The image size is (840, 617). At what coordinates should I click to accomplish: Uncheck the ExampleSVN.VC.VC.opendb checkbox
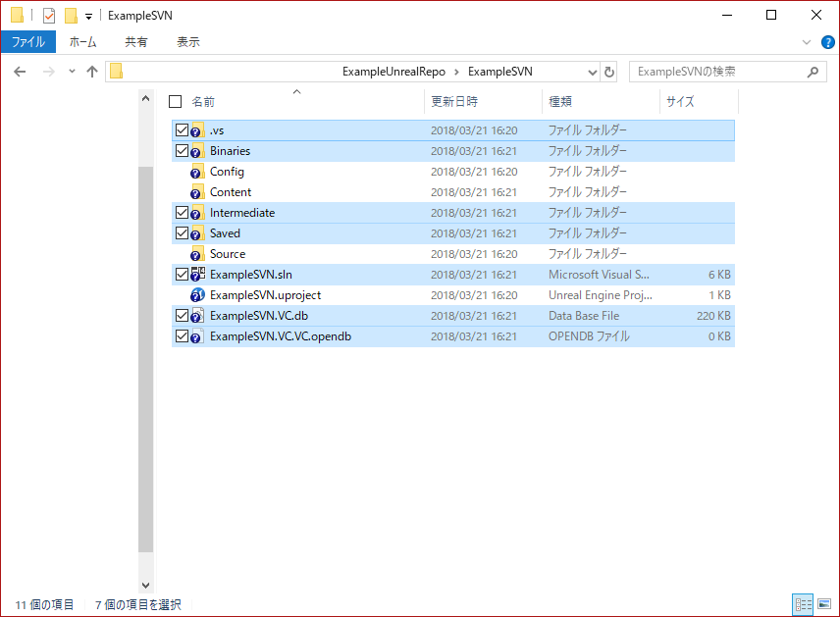(182, 336)
